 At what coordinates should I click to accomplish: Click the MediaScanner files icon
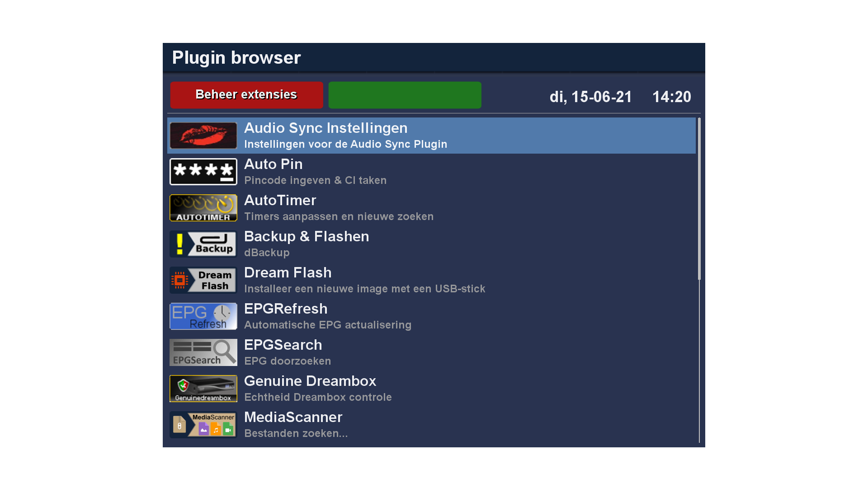203,425
